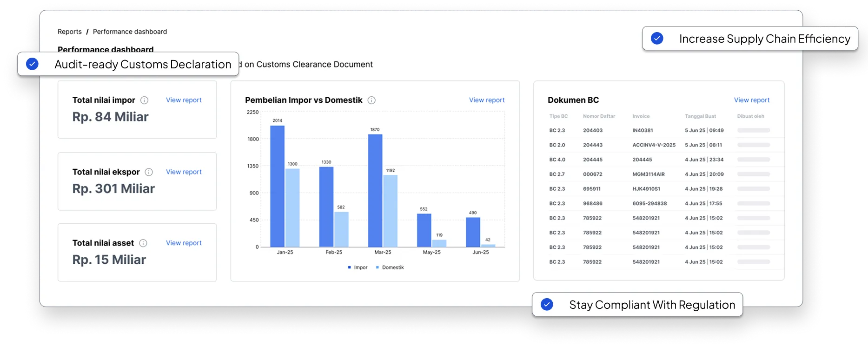
Task: Open View report for Dokumen BC
Action: [752, 100]
